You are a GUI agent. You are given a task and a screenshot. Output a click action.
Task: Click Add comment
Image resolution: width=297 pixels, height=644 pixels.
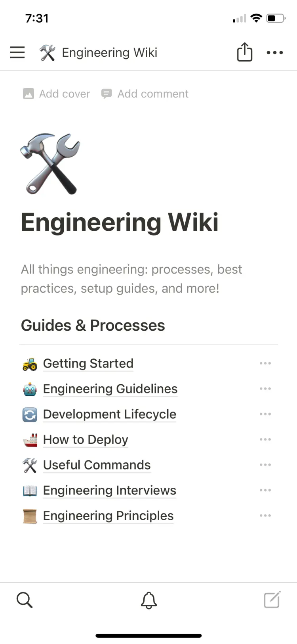[x=145, y=94]
